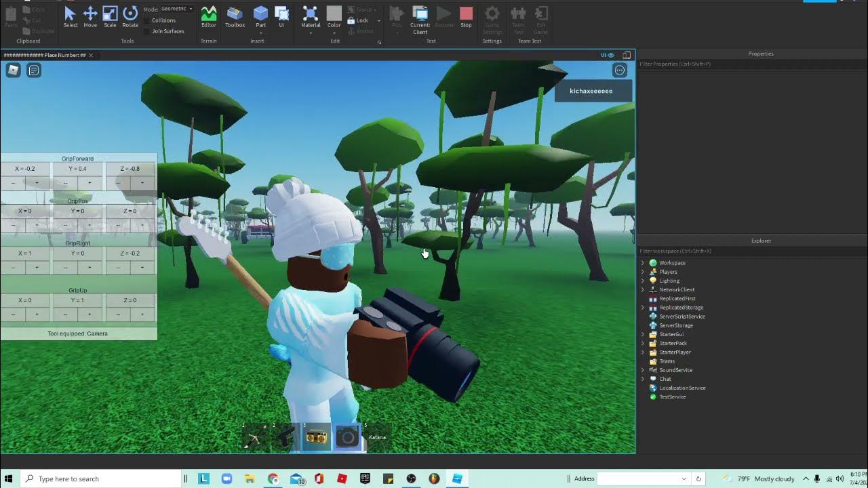This screenshot has height=488, width=868.
Task: Open the weather widget in taskbar
Action: [758, 479]
